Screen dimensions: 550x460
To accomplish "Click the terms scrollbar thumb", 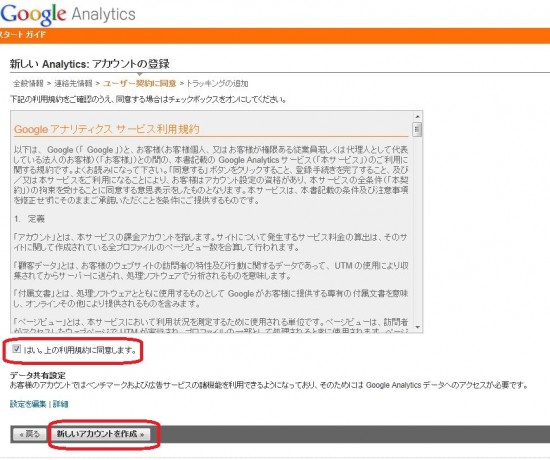I will click(417, 129).
